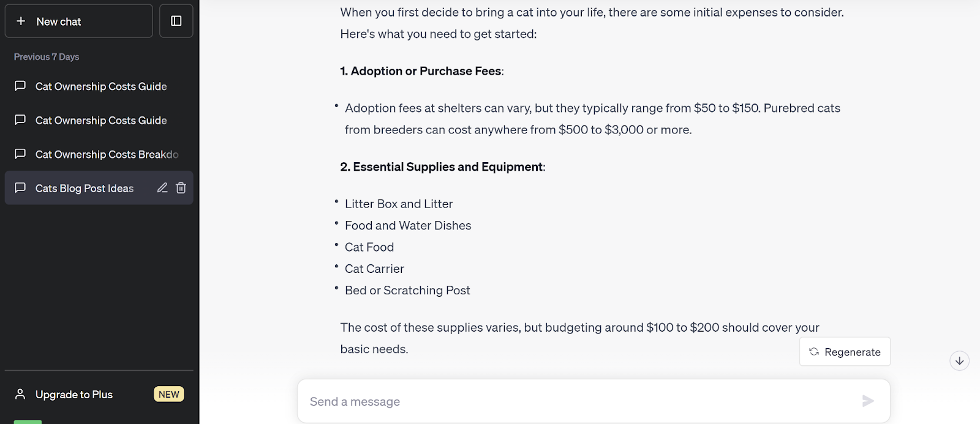
Task: Click the NEW badge next to Upgrade
Action: click(x=169, y=395)
